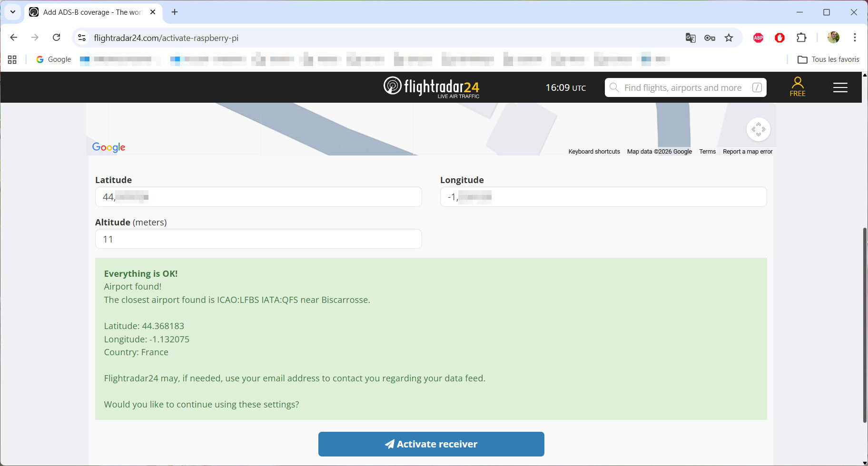Click the Latitude: 44.368183 line

pos(144,326)
